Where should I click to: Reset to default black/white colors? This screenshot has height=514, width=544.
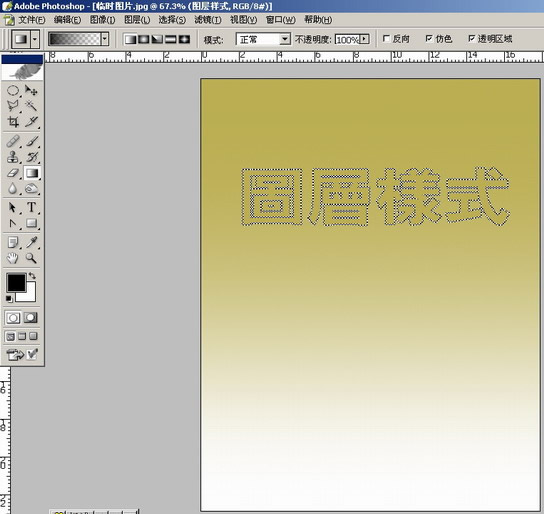coord(9,299)
